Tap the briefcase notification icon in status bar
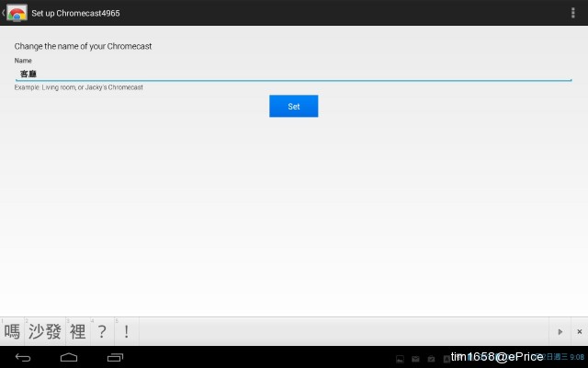 (431, 359)
